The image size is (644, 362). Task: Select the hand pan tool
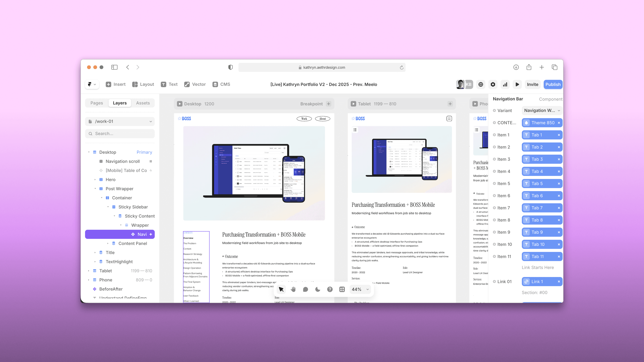[293, 289]
